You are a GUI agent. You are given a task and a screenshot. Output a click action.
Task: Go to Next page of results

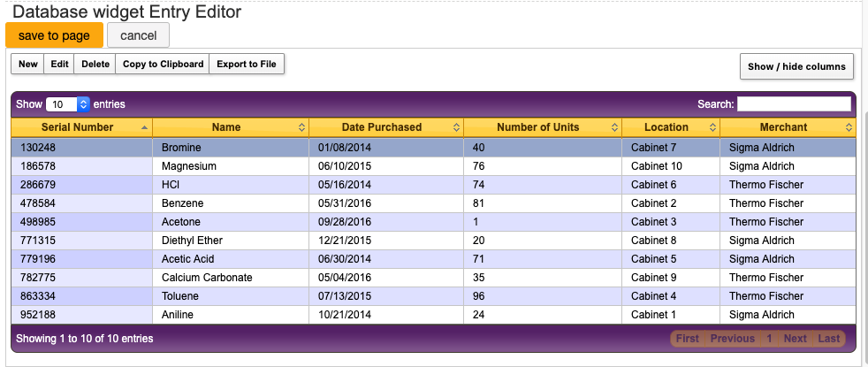tap(795, 338)
